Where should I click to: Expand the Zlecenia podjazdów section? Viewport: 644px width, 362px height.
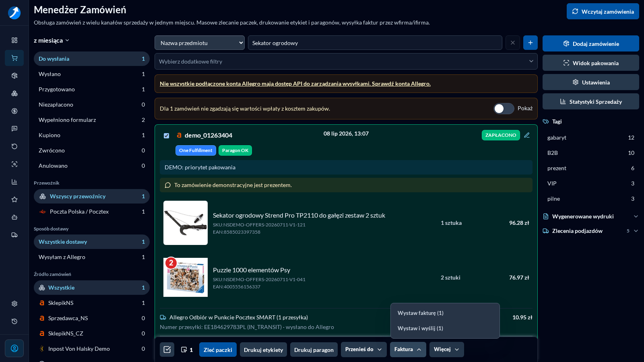(591, 231)
